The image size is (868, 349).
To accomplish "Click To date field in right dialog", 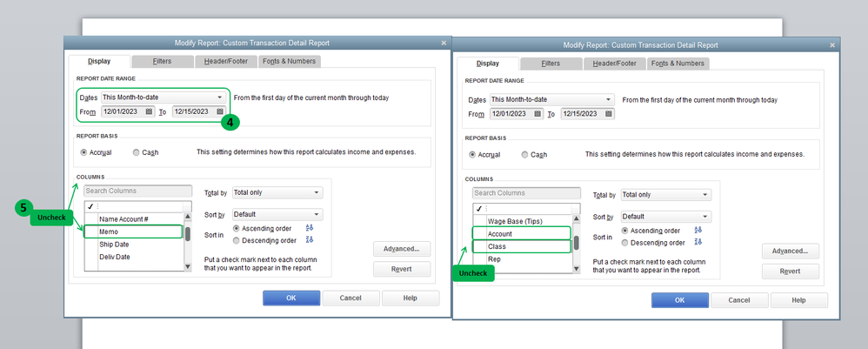I will 587,113.
